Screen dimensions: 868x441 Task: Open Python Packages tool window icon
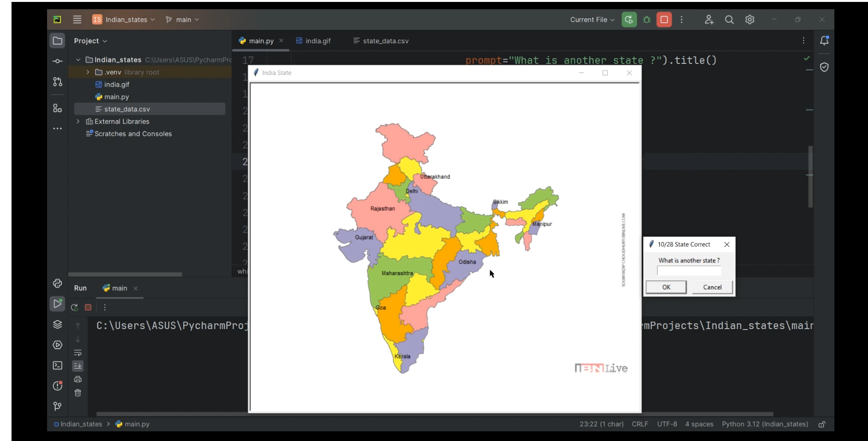58,325
